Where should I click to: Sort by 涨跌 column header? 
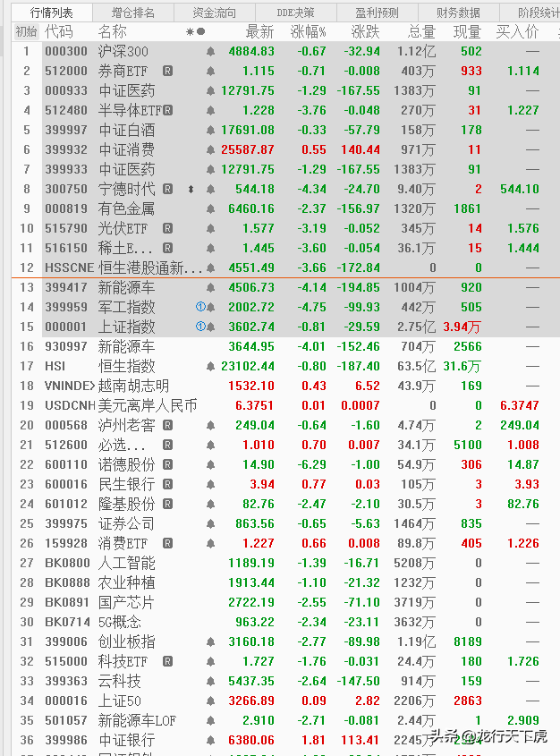(x=365, y=32)
